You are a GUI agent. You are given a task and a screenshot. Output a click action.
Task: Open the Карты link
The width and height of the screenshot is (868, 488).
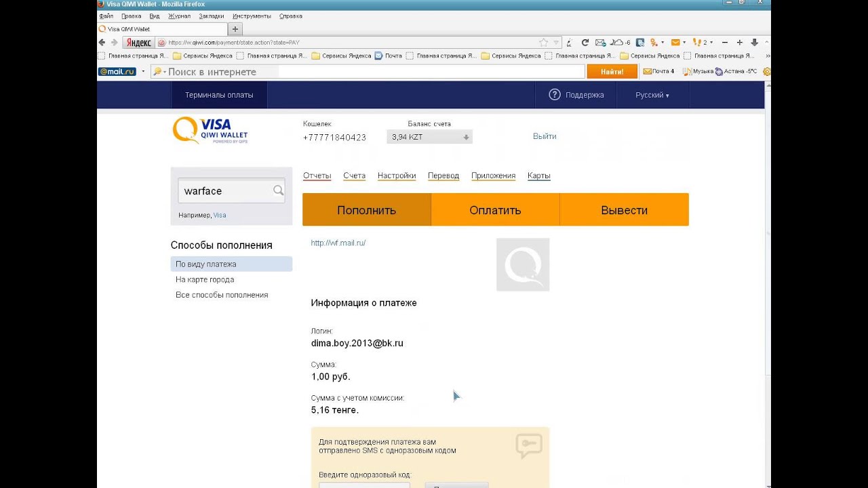point(538,176)
